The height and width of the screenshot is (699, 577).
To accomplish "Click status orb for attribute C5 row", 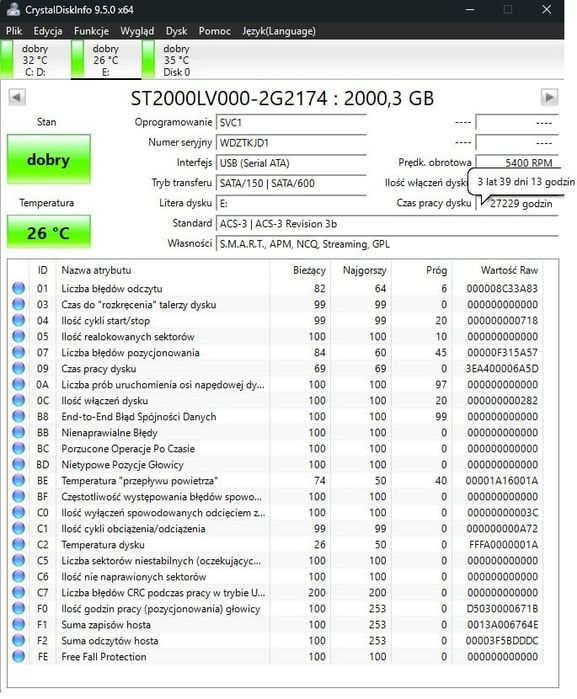I will [18, 560].
